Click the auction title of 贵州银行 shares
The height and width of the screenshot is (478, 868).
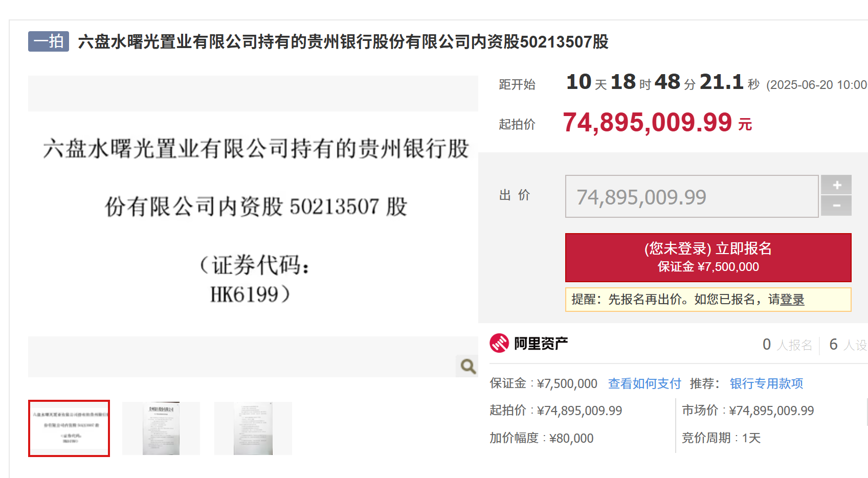(341, 43)
